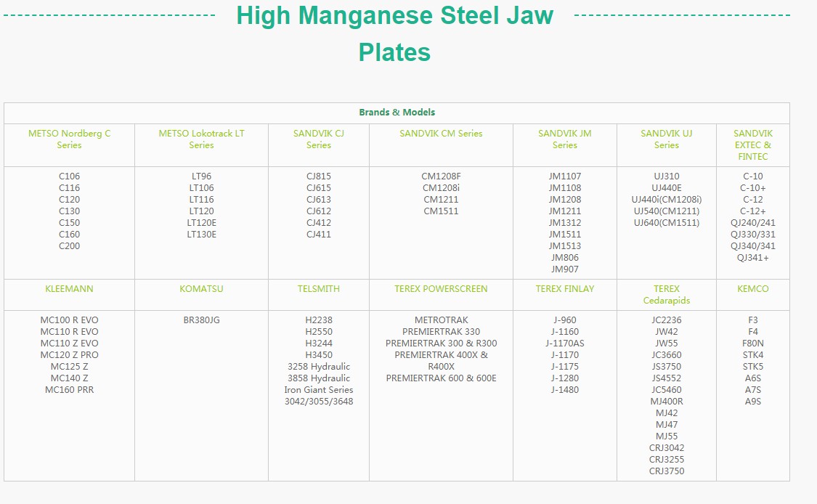
Task: Click SANDVIK EXTEC & FINTEC column header
Action: coord(753,145)
